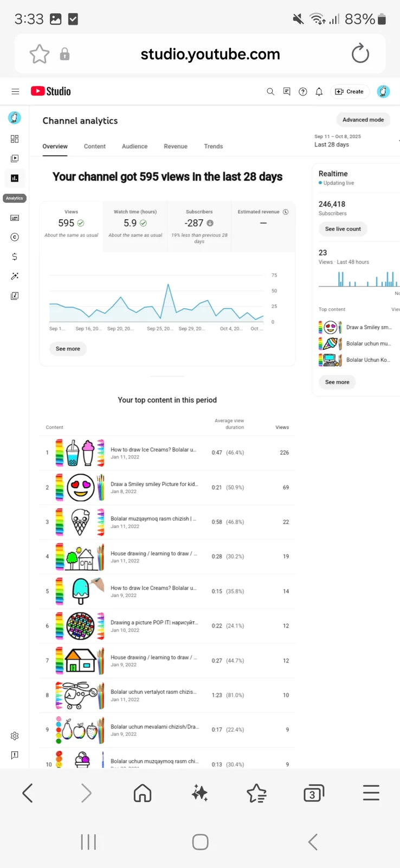The image size is (400, 868).
Task: Open the account avatar in the header
Action: 383,92
